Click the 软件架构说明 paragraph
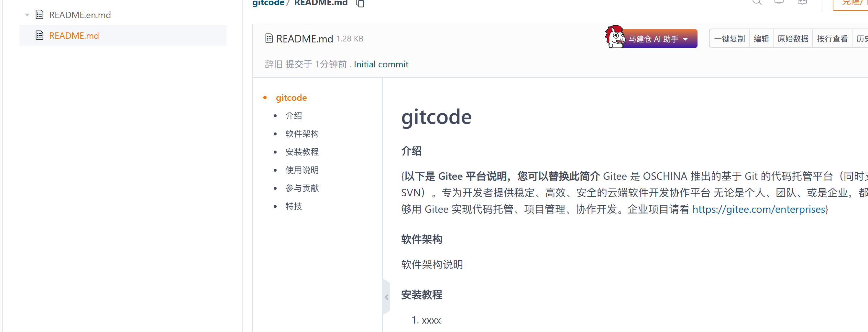The height and width of the screenshot is (332, 868). (x=432, y=265)
